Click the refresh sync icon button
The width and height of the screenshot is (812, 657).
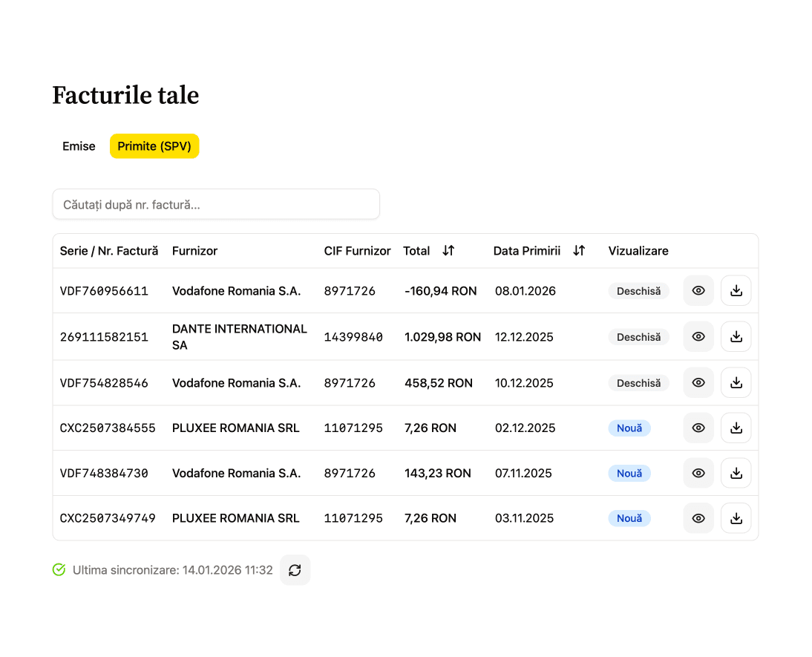(295, 570)
